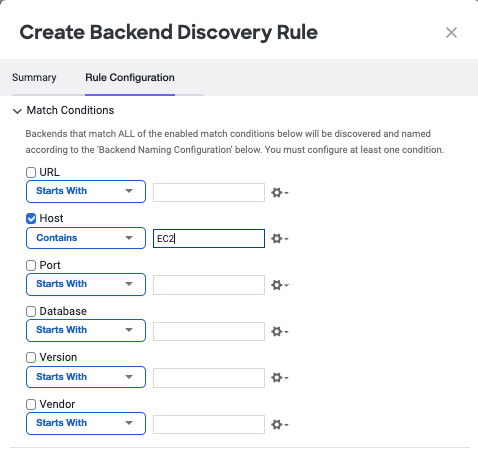Open gear options for Database condition

[x=279, y=331]
